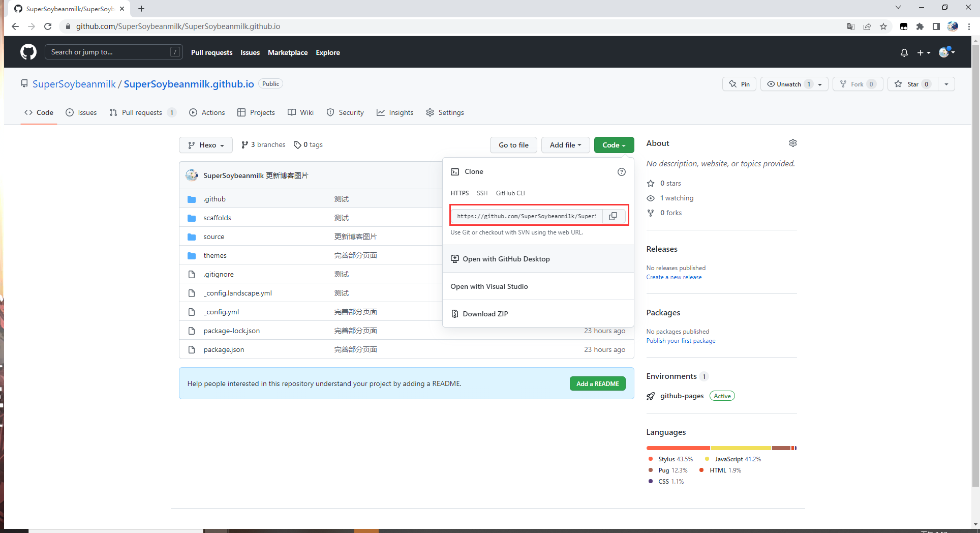Open the browser extensions puzzle icon
Viewport: 980px width, 533px height.
pyautogui.click(x=920, y=26)
